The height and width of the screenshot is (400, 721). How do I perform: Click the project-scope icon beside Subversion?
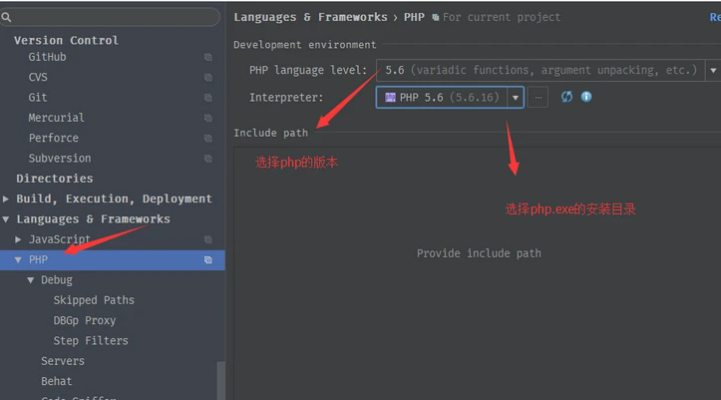[208, 159]
